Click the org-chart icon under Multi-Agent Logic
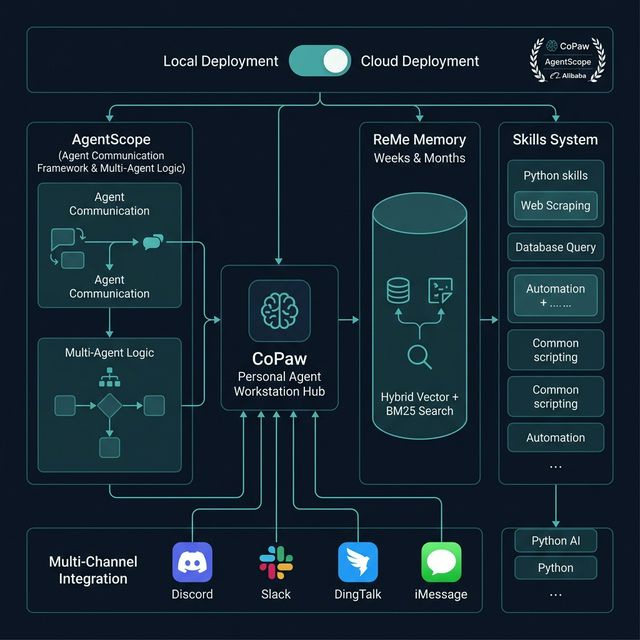Image resolution: width=640 pixels, height=640 pixels. (108, 377)
